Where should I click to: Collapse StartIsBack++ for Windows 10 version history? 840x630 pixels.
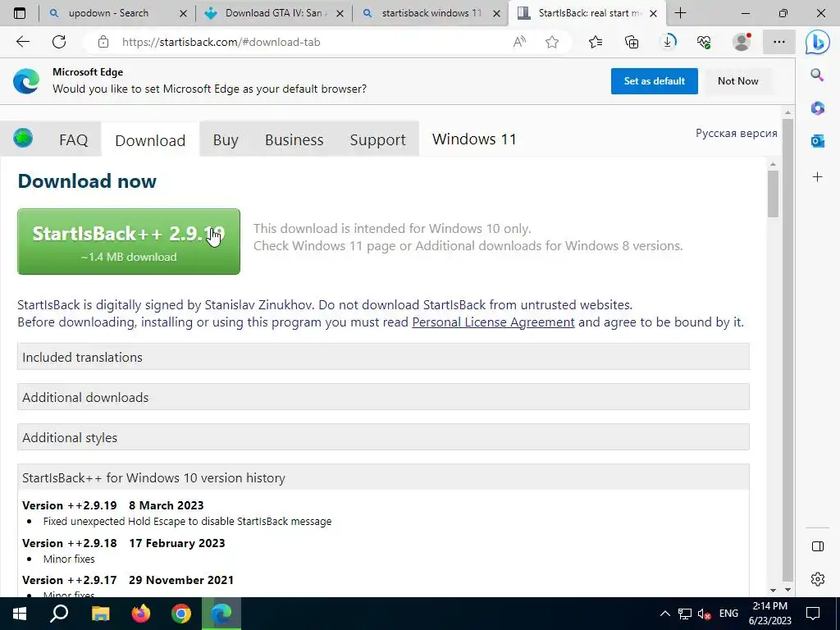[x=383, y=477]
